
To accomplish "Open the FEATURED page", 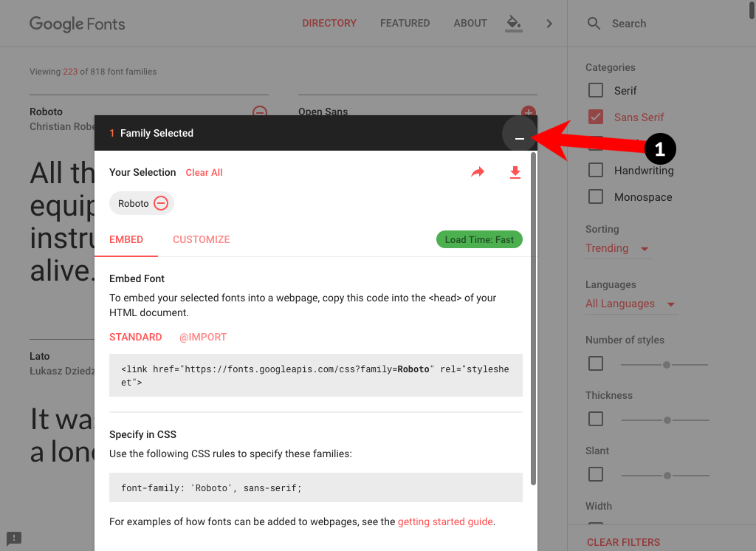I will (x=405, y=23).
